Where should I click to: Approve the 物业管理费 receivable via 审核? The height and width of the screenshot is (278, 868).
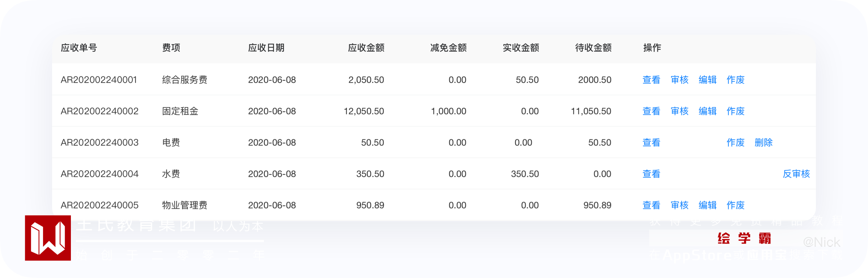pyautogui.click(x=679, y=205)
